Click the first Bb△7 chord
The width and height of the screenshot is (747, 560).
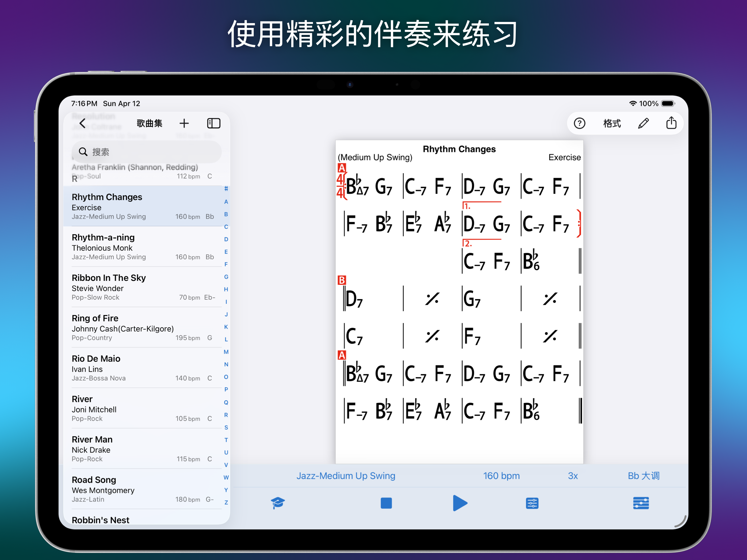coord(357,185)
